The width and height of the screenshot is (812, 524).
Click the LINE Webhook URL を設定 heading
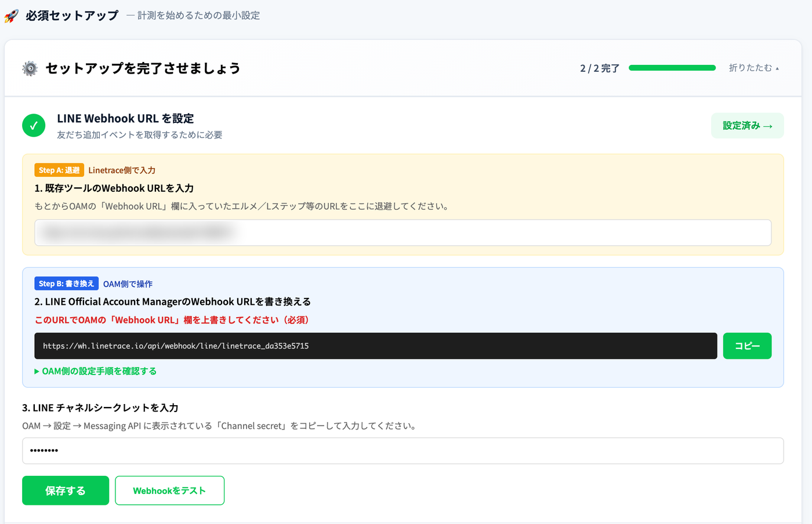tap(125, 118)
